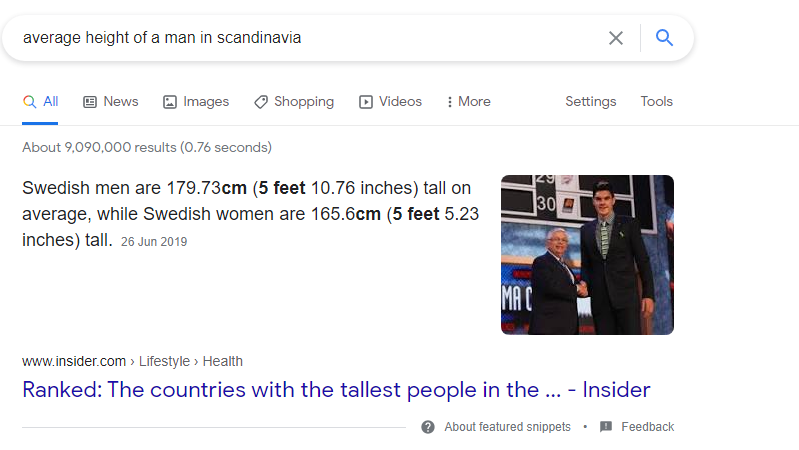Click the featured snippet photo thumbnail
This screenshot has height=450, width=799.
click(587, 255)
